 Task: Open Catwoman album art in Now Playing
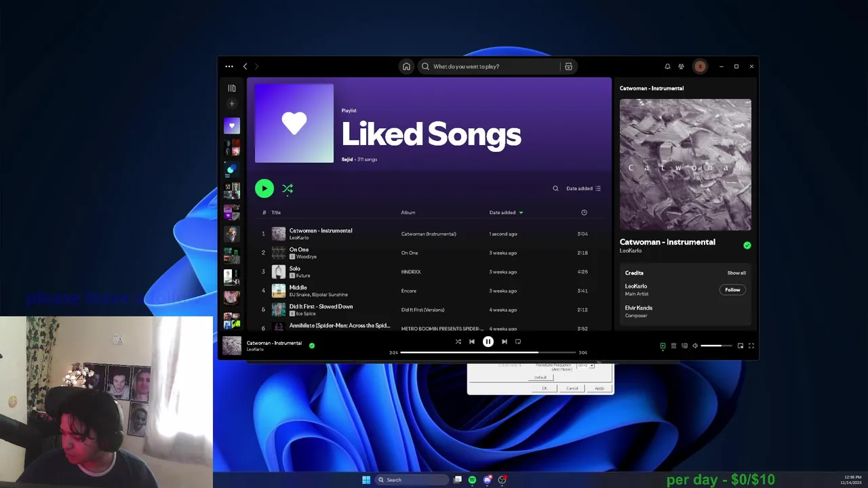click(686, 165)
